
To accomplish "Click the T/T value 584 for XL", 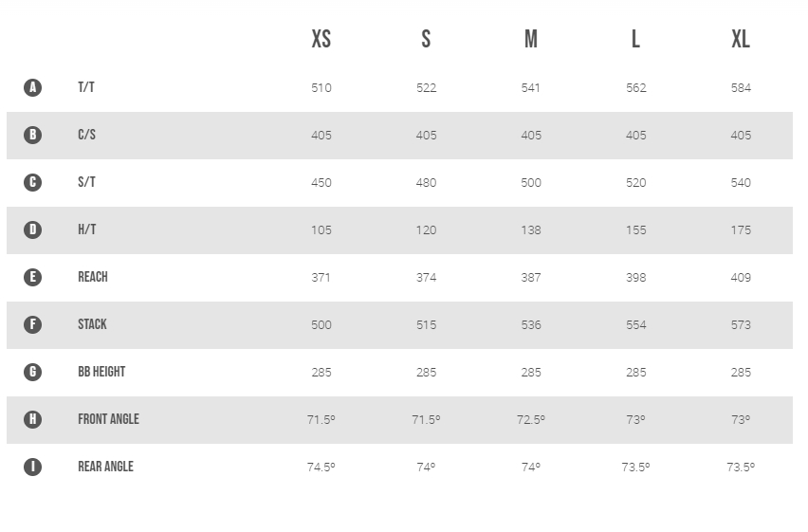I will tap(741, 87).
